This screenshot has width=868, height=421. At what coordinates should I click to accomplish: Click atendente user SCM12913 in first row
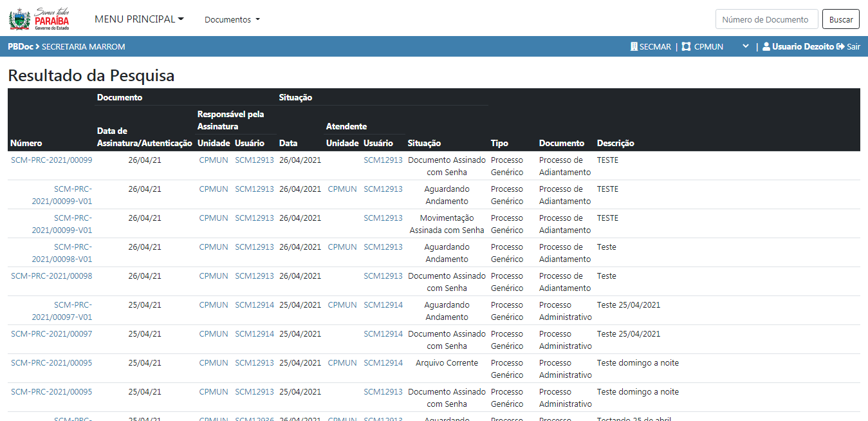(383, 160)
